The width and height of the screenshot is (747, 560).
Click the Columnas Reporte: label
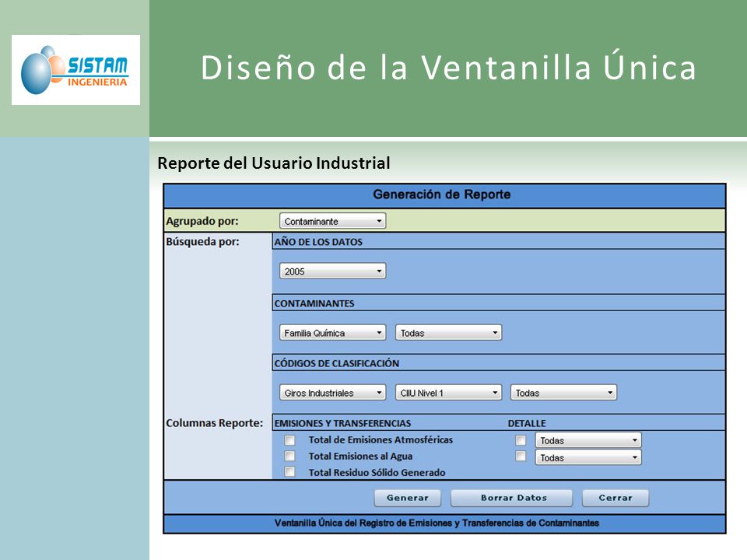pos(215,423)
